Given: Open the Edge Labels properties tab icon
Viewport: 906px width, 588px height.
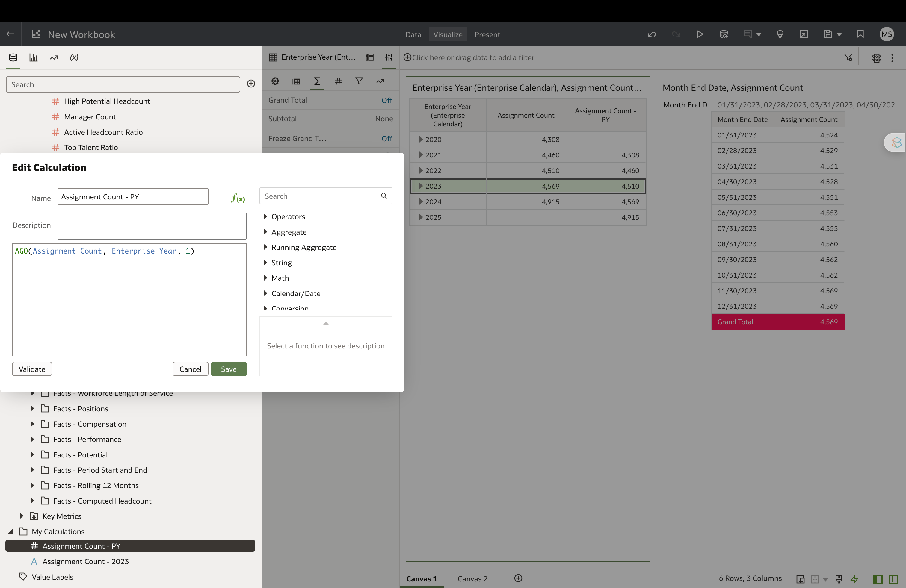Looking at the screenshot, I should coord(296,81).
